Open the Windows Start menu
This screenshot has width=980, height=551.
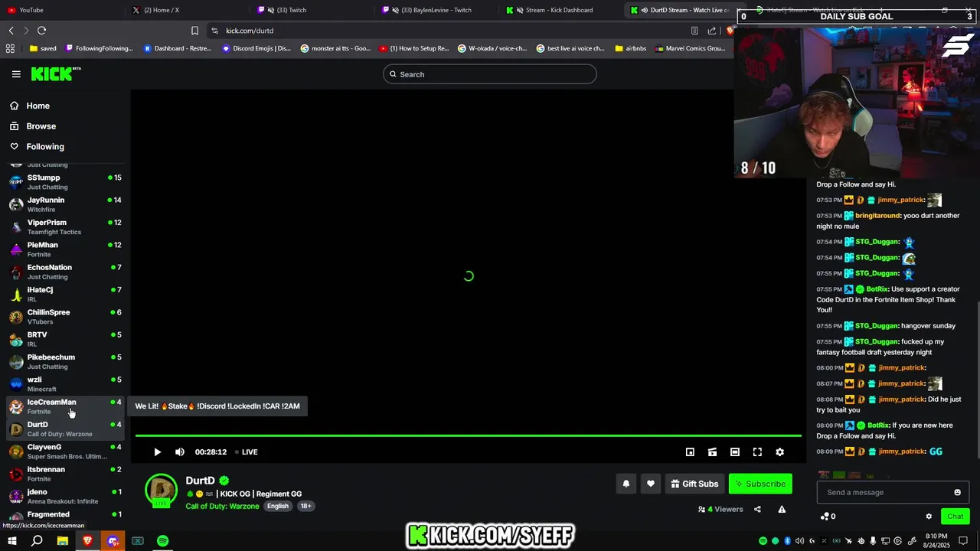[12, 541]
